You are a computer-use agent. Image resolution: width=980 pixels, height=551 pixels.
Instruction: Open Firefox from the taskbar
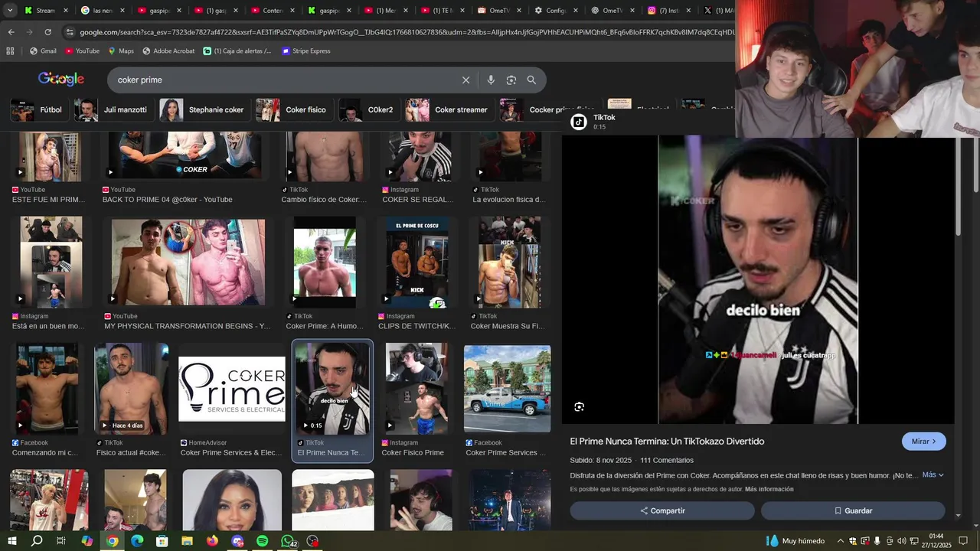[212, 541]
